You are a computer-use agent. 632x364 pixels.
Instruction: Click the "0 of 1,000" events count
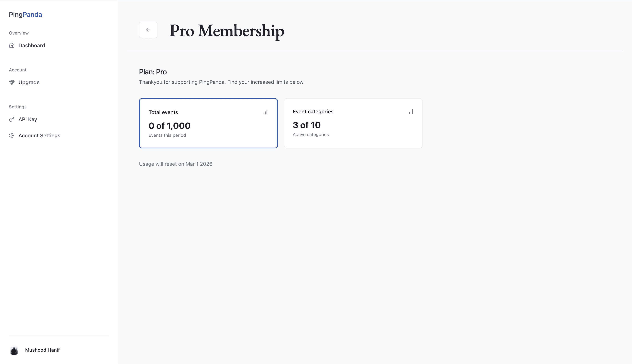(169, 126)
